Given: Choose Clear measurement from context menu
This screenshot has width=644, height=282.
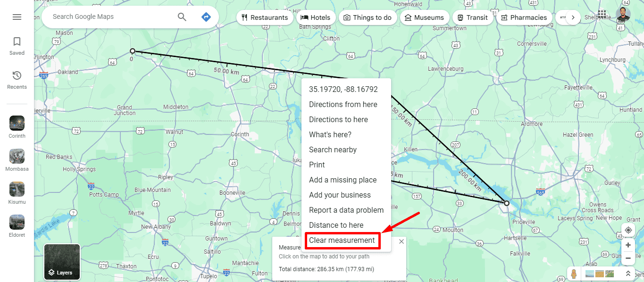Looking at the screenshot, I should coord(342,241).
